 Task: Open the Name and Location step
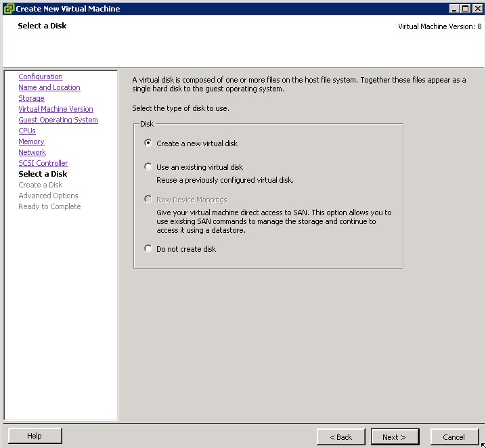[49, 88]
